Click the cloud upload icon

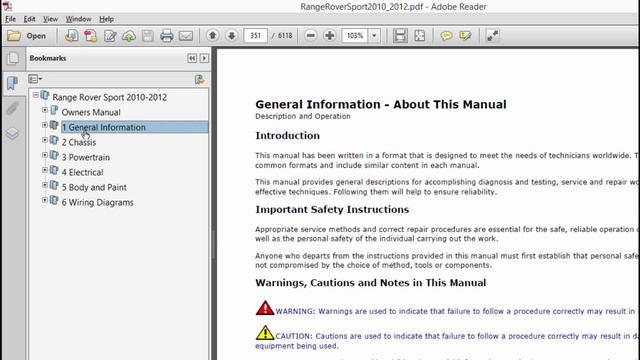click(129, 36)
